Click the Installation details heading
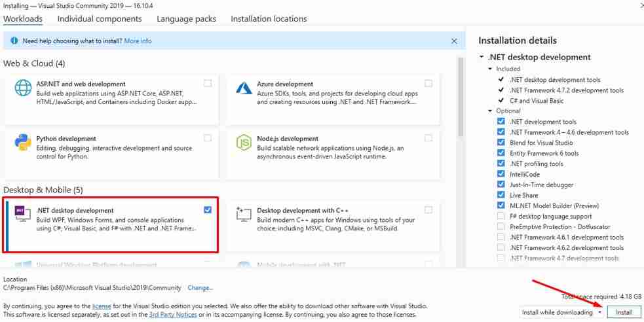 [518, 41]
